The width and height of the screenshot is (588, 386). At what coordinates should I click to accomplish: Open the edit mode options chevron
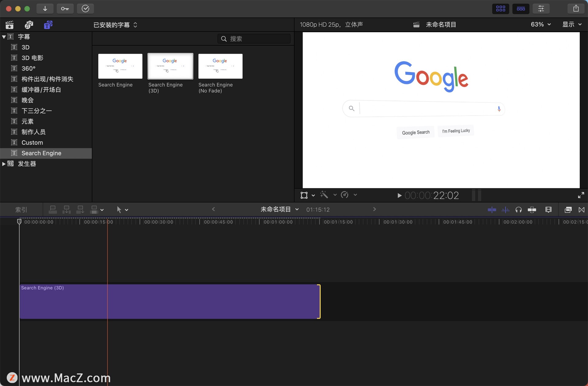point(102,210)
